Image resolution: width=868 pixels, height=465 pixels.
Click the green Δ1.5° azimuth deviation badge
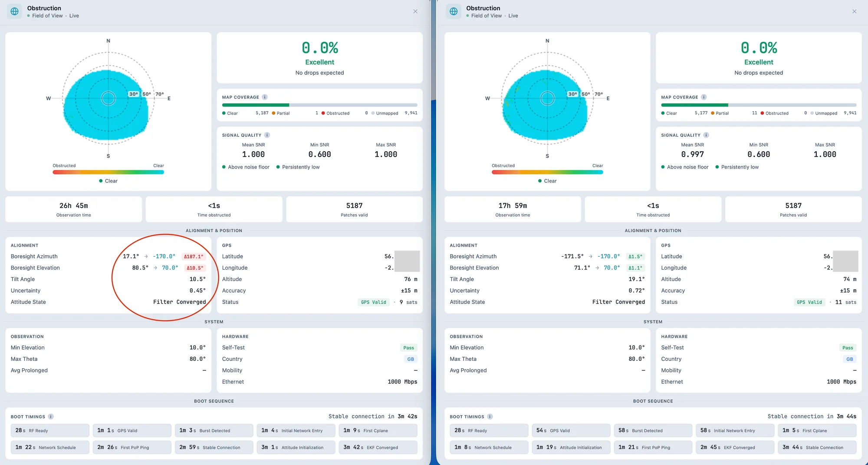(x=635, y=257)
